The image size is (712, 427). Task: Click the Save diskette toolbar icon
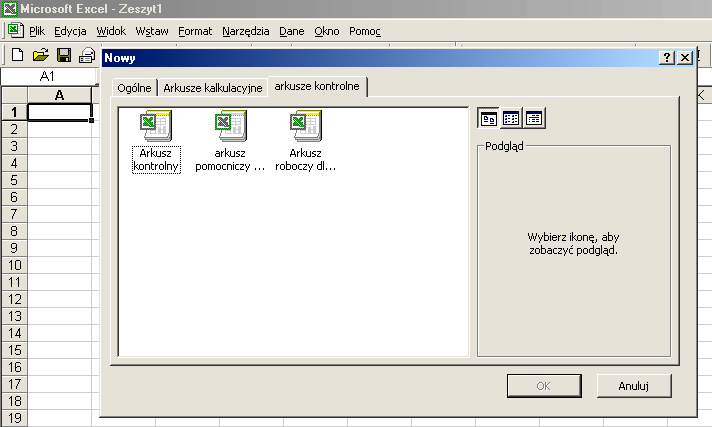pos(64,55)
